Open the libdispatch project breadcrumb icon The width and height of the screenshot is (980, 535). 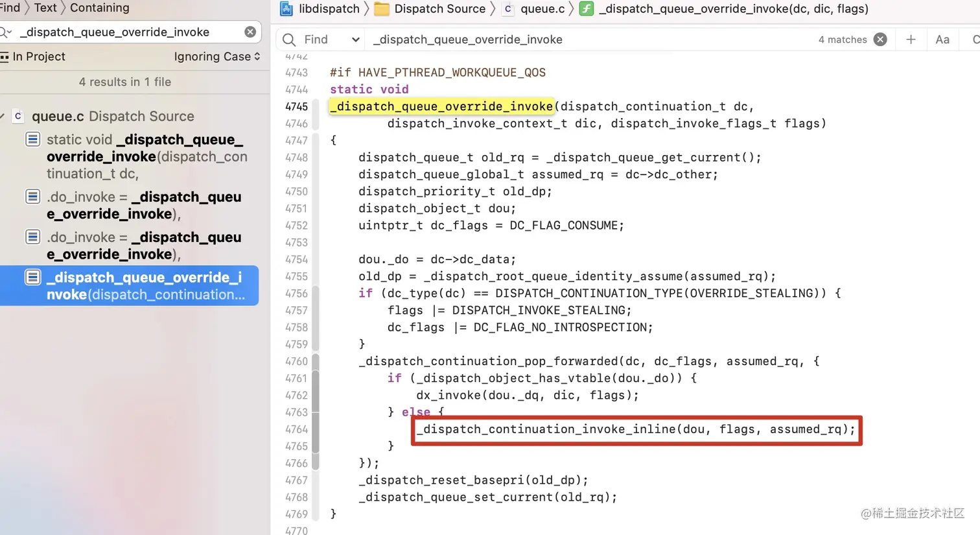coord(286,8)
